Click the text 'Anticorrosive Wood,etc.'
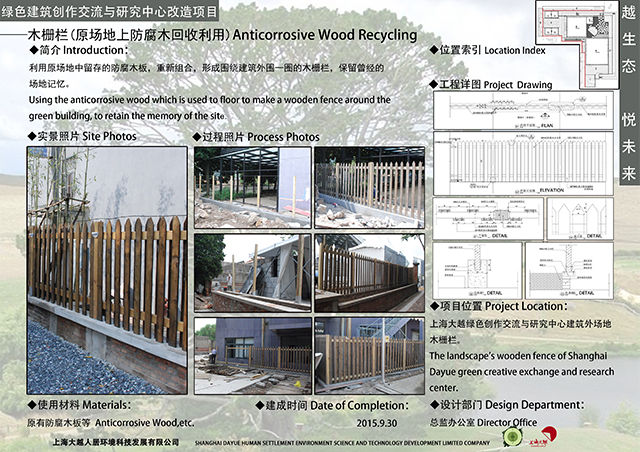Image resolution: width=640 pixels, height=452 pixels. tap(145, 423)
